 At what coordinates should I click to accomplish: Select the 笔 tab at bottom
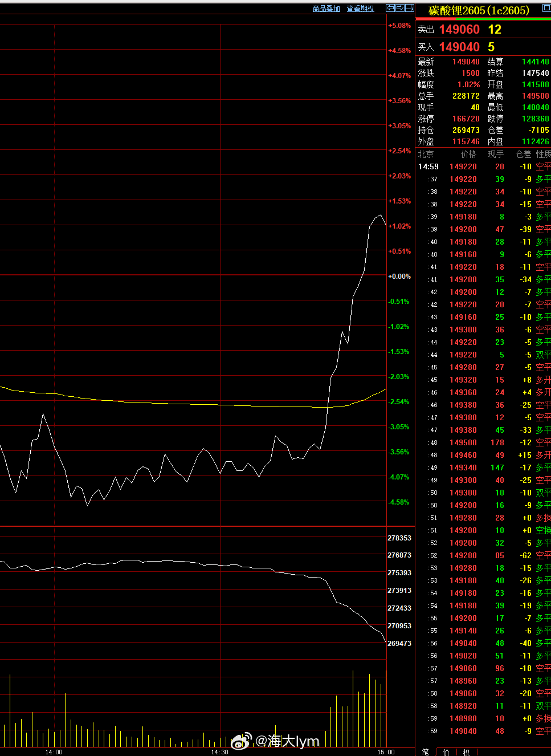coord(425,752)
